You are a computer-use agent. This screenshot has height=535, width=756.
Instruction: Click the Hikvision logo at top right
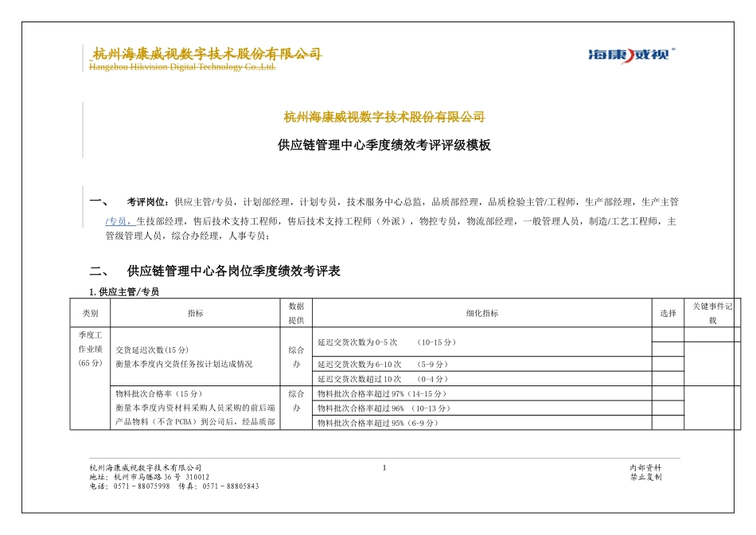pyautogui.click(x=632, y=54)
